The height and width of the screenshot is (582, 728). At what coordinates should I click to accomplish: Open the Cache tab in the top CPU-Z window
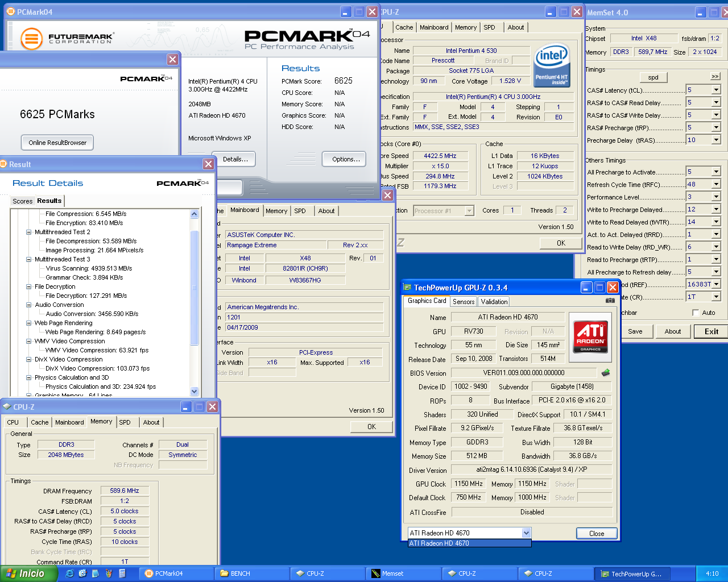tap(404, 27)
